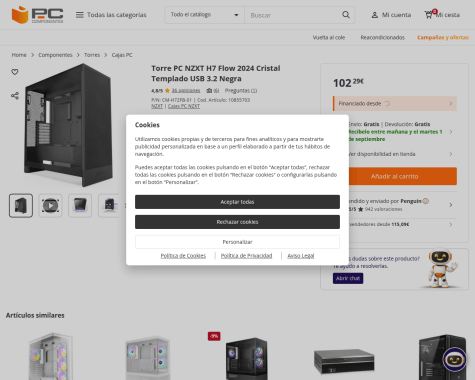Image resolution: width=475 pixels, height=380 pixels.
Task: Expand delivery details chevron next to Gratis
Action: pos(451,132)
